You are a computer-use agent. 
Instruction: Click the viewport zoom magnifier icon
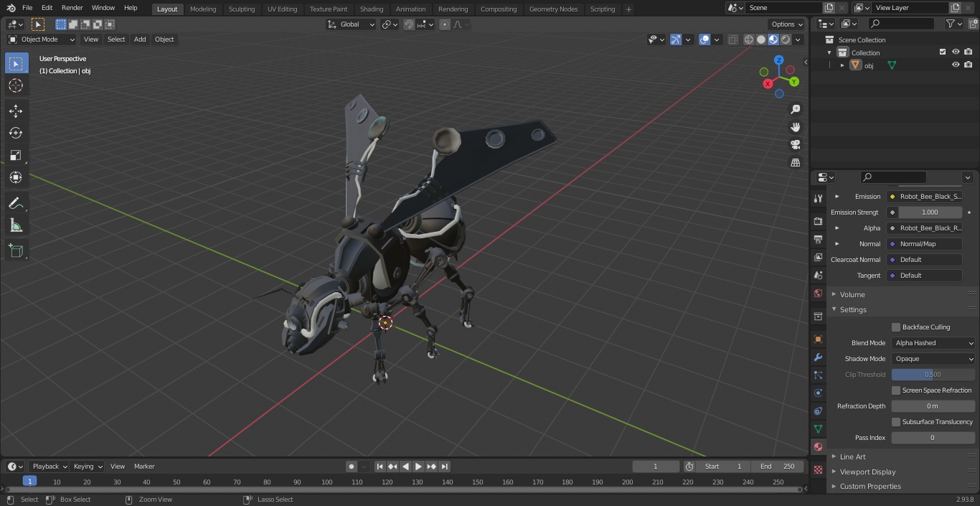[x=796, y=109]
